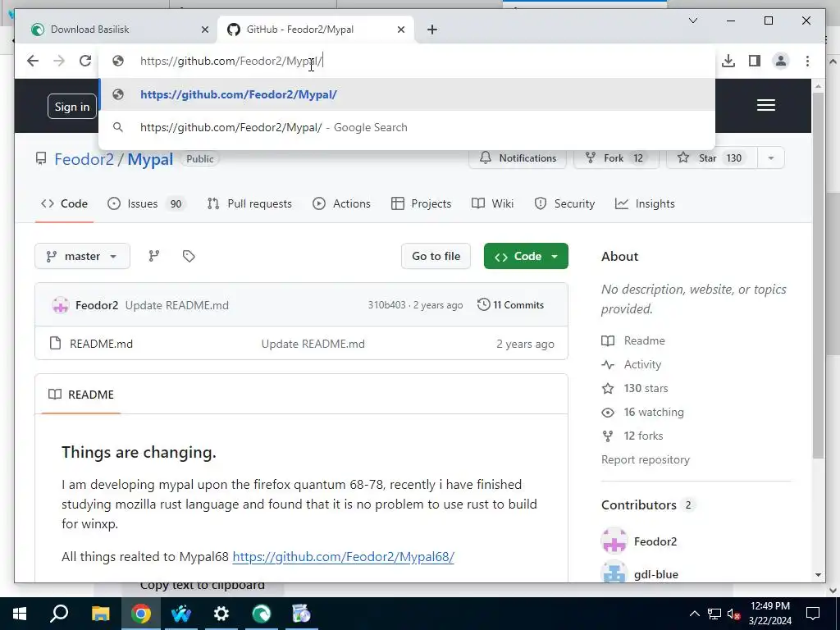Open the Insights tab
The image size is (840, 630).
[x=645, y=203]
